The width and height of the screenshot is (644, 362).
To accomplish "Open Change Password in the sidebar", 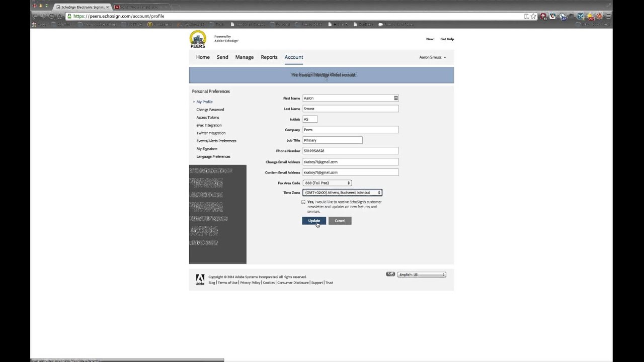I will [x=210, y=110].
